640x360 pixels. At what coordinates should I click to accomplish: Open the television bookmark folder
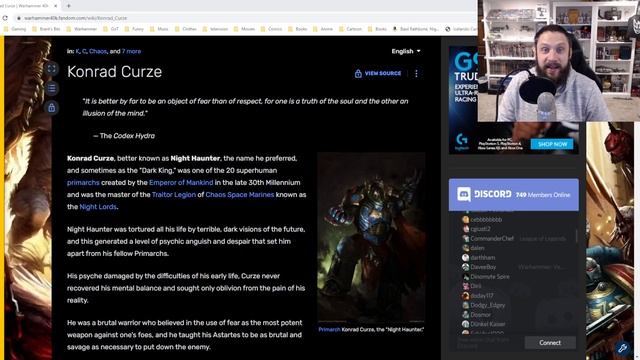[x=215, y=29]
